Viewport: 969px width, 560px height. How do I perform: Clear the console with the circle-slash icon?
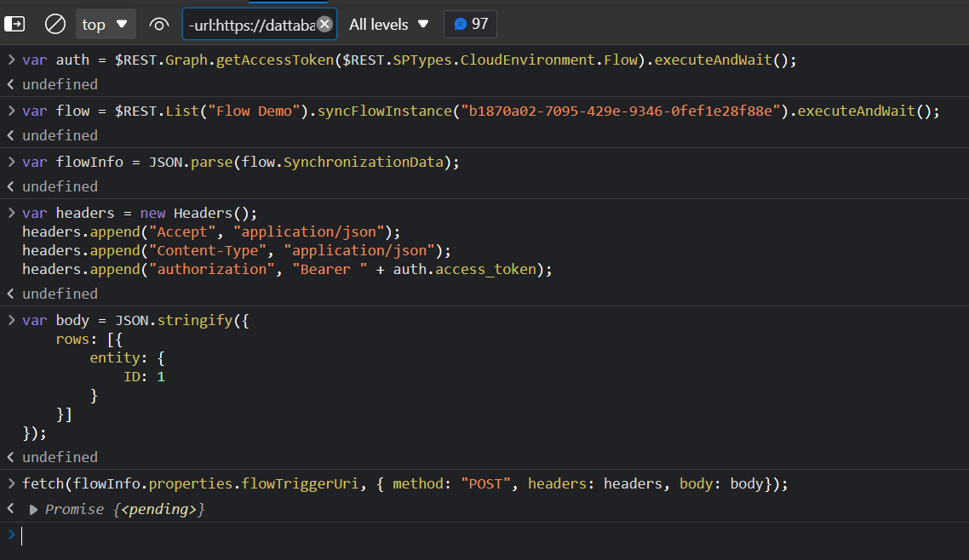point(55,24)
